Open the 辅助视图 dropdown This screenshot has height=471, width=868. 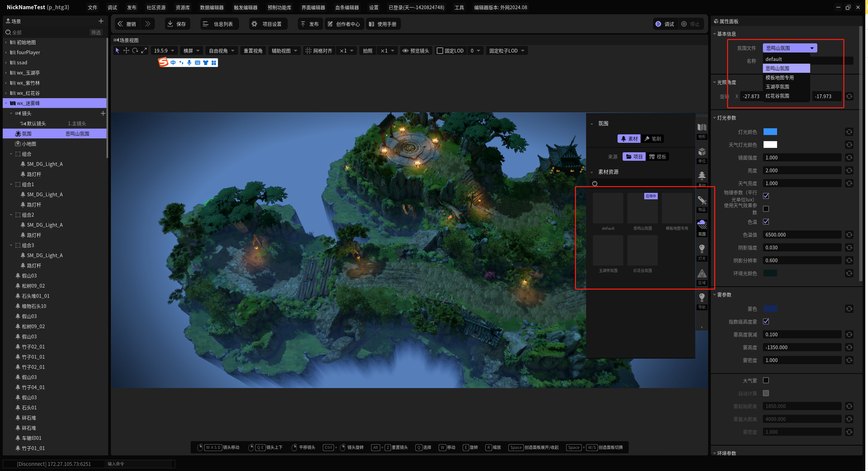tap(284, 51)
